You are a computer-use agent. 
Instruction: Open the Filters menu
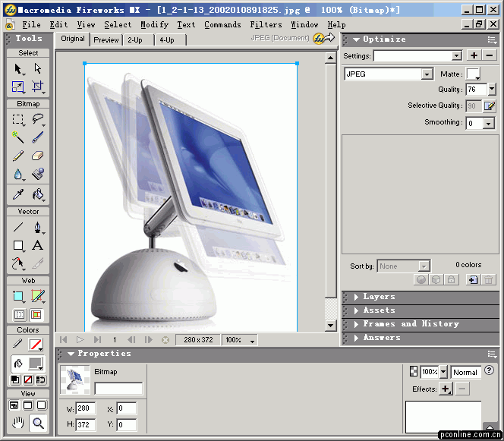[x=266, y=24]
